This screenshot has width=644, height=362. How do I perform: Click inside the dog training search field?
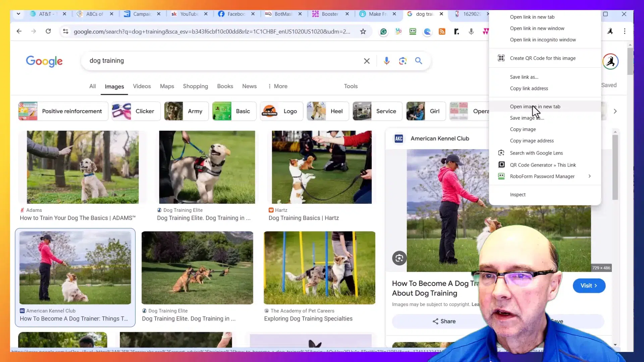(x=221, y=61)
